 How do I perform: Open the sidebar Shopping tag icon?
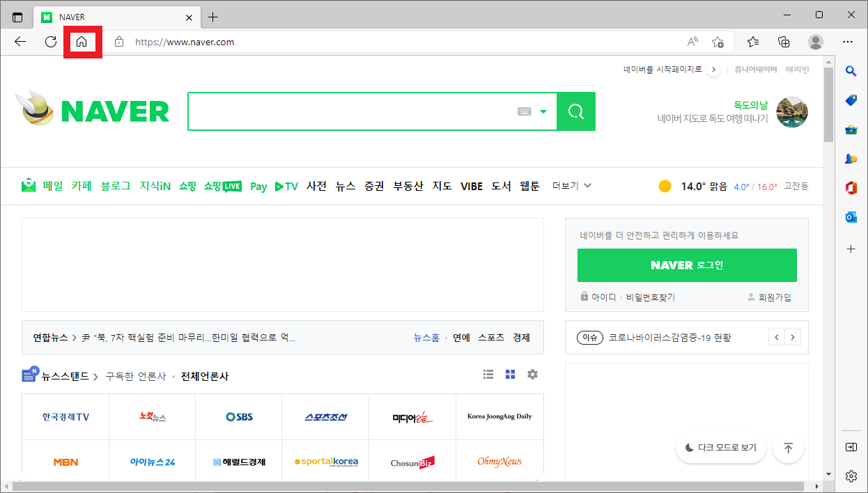tap(851, 100)
